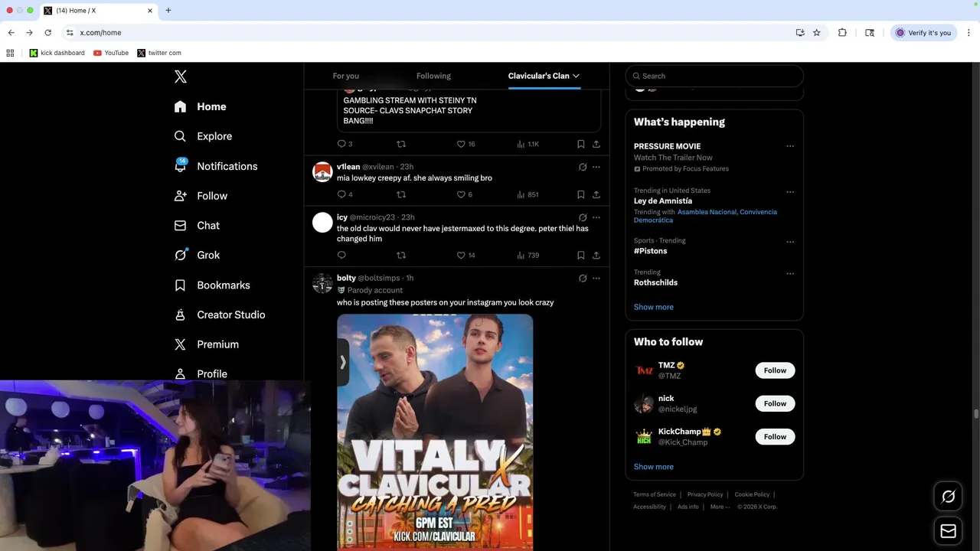Reply to v1lean's post
The image size is (980, 551).
[x=345, y=194]
